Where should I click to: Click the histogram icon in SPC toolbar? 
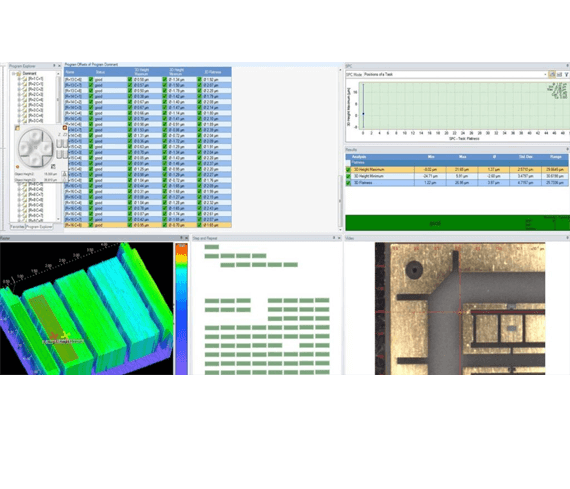[559, 74]
